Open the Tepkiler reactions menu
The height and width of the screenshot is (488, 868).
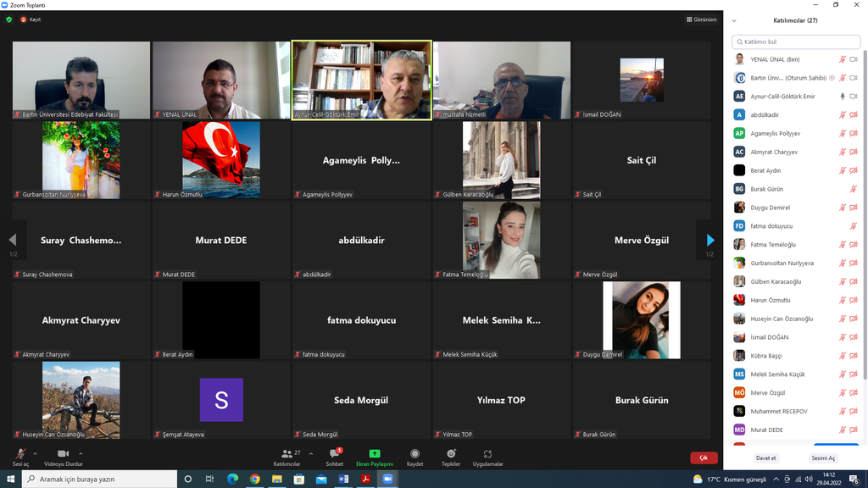pyautogui.click(x=451, y=457)
